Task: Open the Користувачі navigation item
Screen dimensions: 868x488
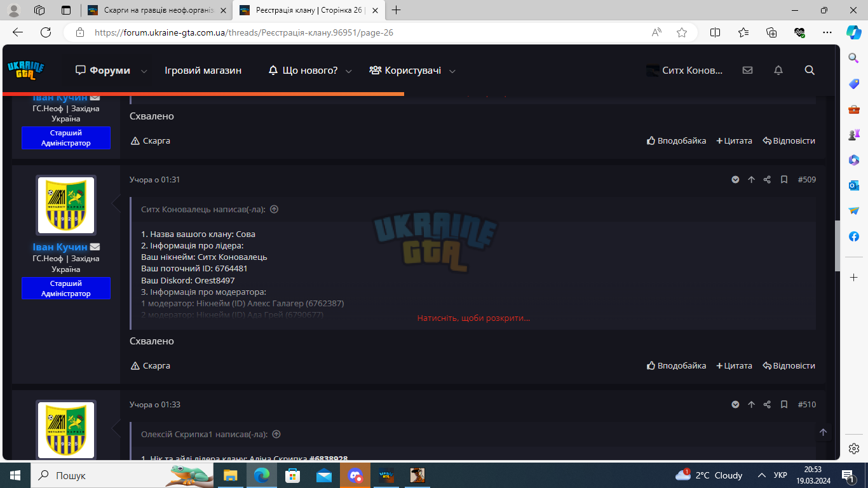Action: tap(405, 71)
